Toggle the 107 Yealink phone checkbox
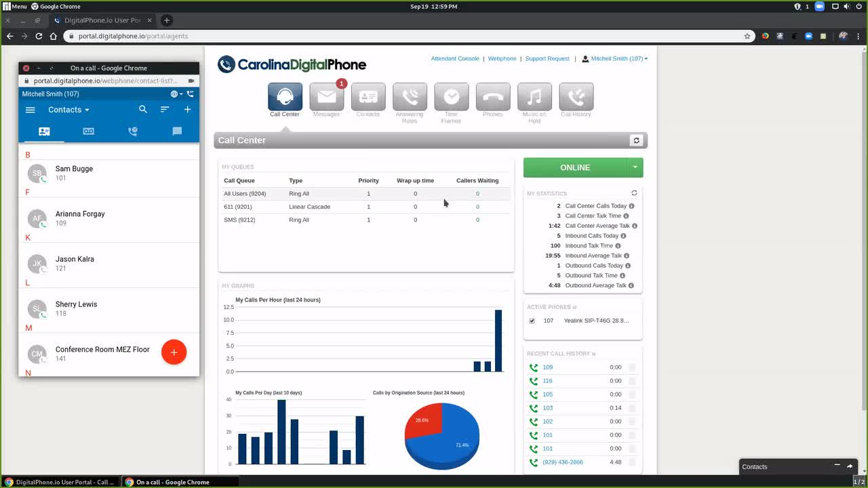Screen dimensions: 868x488 click(532, 321)
